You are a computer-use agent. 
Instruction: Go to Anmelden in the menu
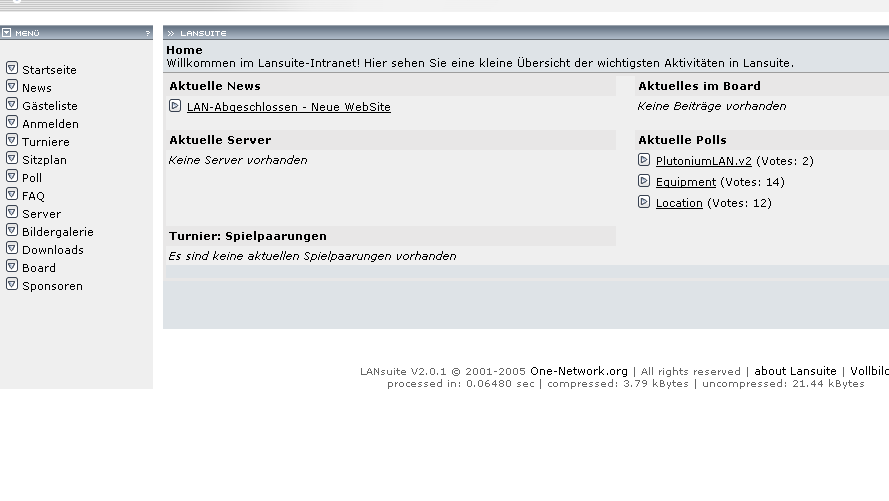coord(50,124)
